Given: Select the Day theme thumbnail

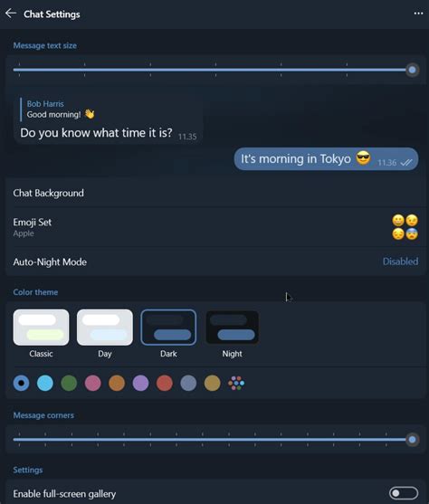Looking at the screenshot, I should coord(105,328).
